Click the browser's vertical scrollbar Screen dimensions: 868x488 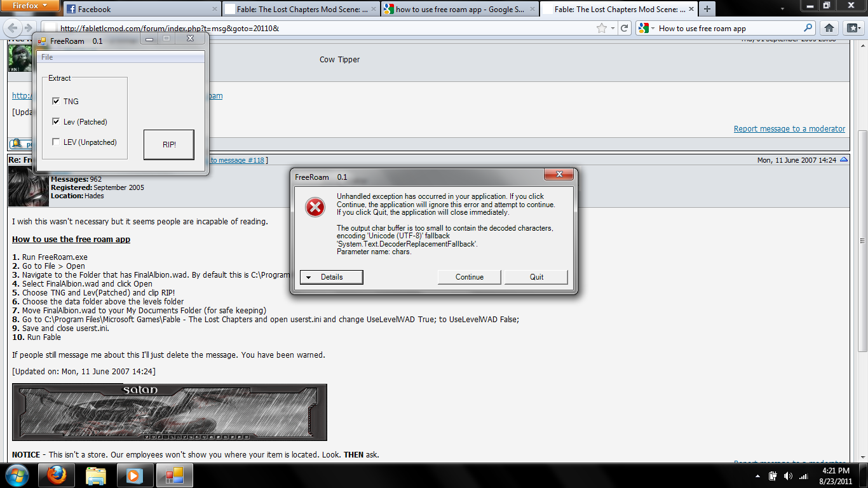point(862,241)
